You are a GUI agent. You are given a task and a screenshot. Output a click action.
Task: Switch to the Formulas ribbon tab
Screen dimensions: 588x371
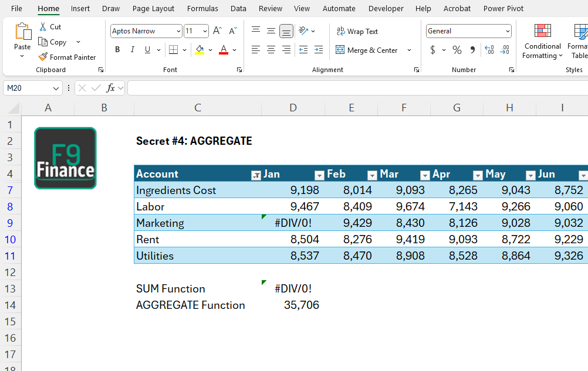(x=202, y=8)
